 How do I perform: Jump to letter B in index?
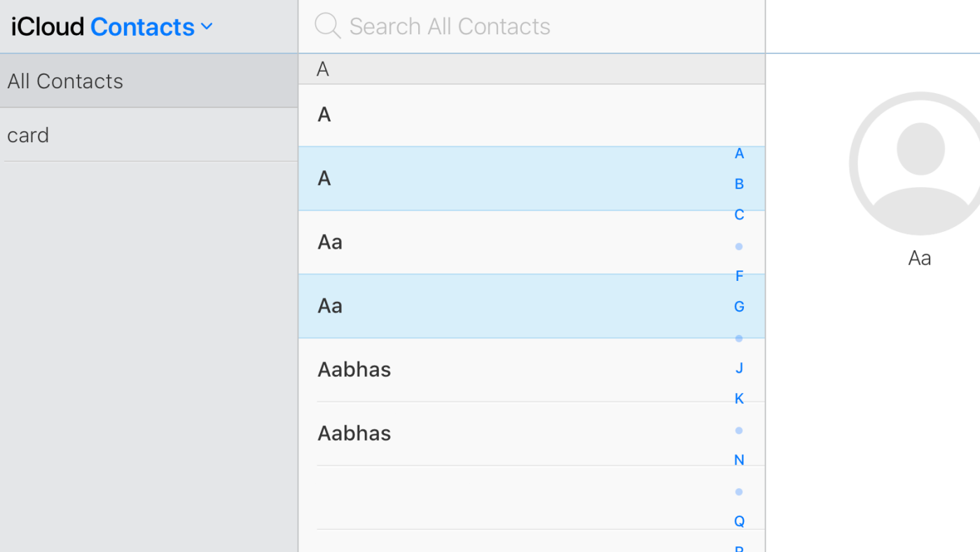[x=739, y=184]
